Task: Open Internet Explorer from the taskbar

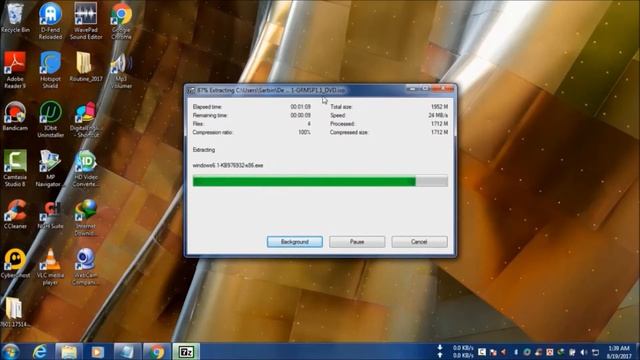Action: pos(40,351)
